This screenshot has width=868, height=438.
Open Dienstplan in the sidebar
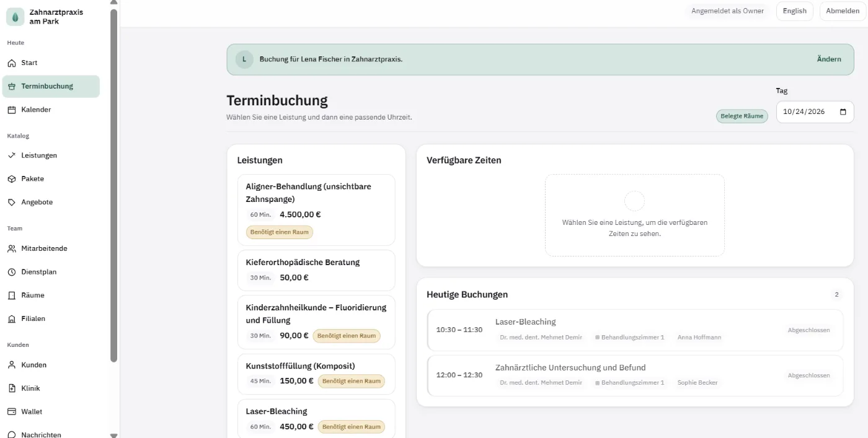51,272
